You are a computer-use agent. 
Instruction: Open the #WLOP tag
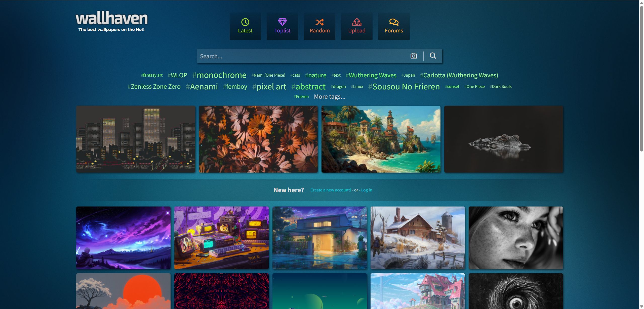pyautogui.click(x=177, y=75)
